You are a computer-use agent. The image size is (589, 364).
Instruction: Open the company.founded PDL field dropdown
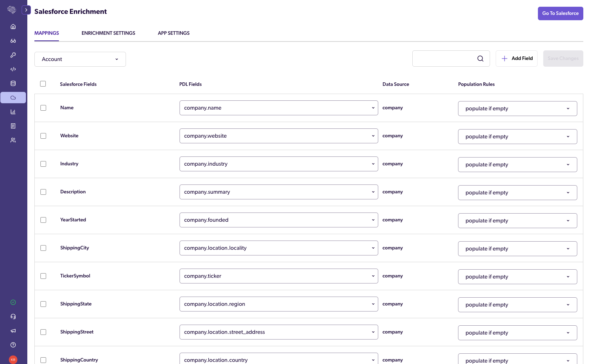point(279,220)
